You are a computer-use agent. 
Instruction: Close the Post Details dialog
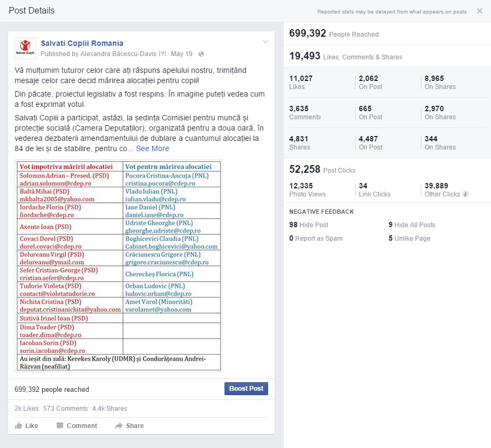[x=479, y=11]
